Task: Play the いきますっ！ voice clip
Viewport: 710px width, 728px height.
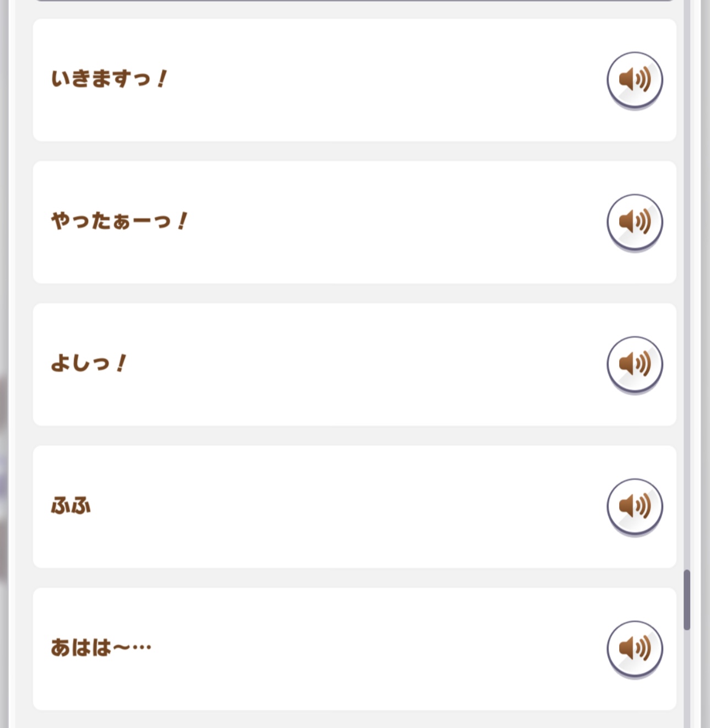Action: (635, 80)
